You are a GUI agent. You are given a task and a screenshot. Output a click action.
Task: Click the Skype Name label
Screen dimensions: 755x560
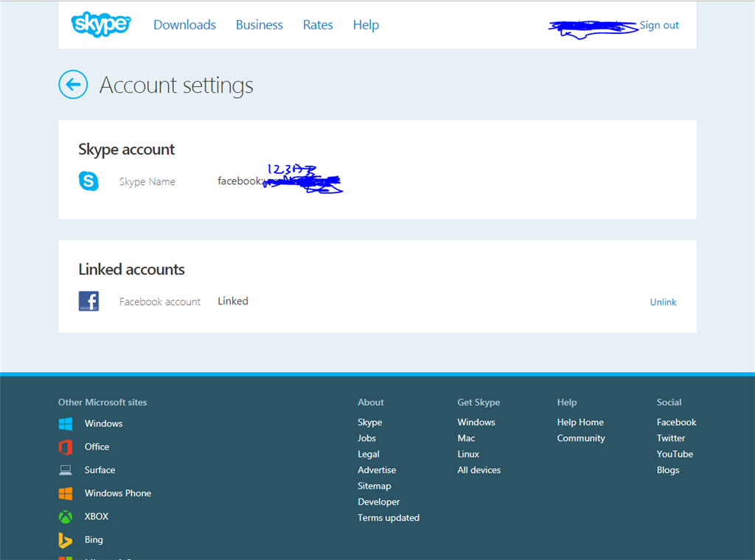coord(147,182)
